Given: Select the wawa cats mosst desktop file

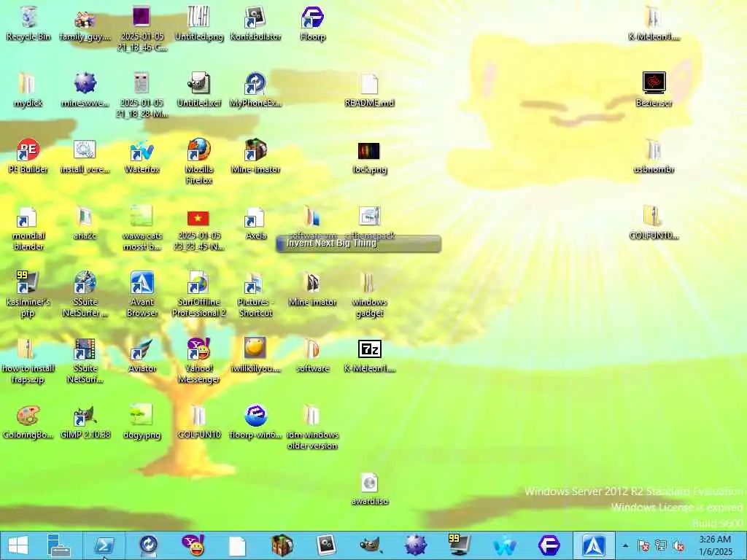Looking at the screenshot, I should [x=142, y=228].
